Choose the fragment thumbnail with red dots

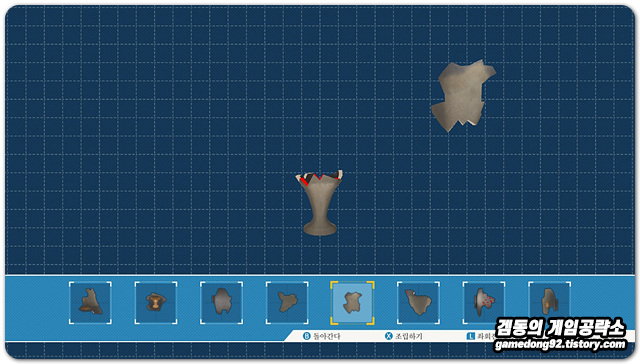[484, 302]
